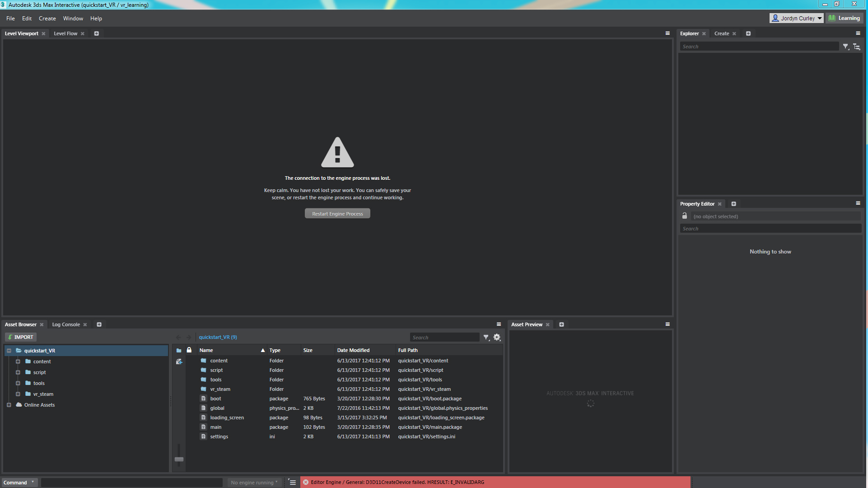Add a tab next to Property Editor
This screenshot has width=868, height=488.
coord(734,204)
